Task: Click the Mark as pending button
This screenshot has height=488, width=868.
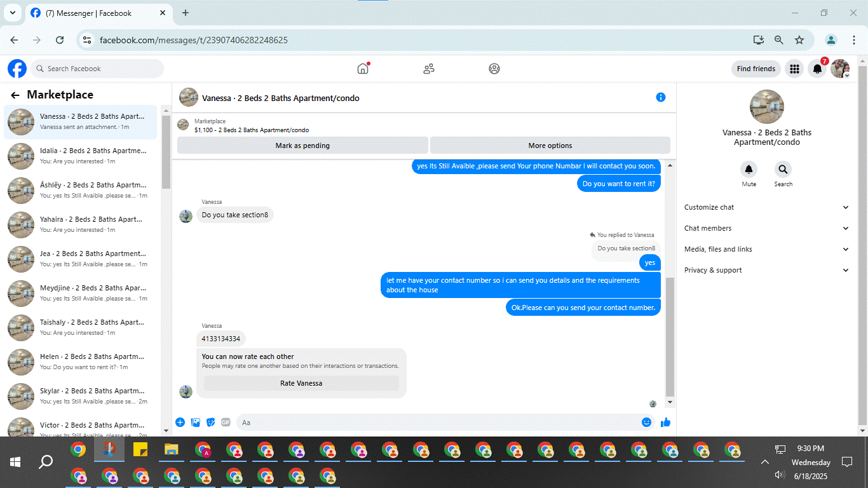Action: pyautogui.click(x=302, y=146)
